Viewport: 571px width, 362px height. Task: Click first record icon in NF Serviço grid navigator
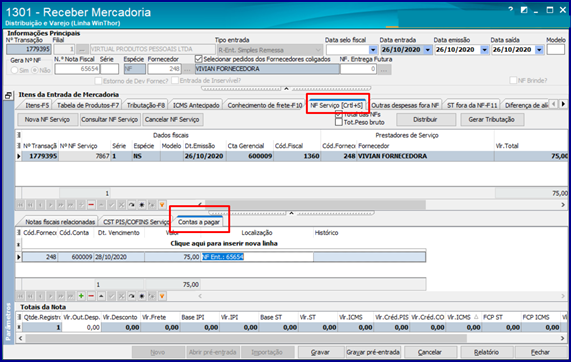[x=20, y=205]
